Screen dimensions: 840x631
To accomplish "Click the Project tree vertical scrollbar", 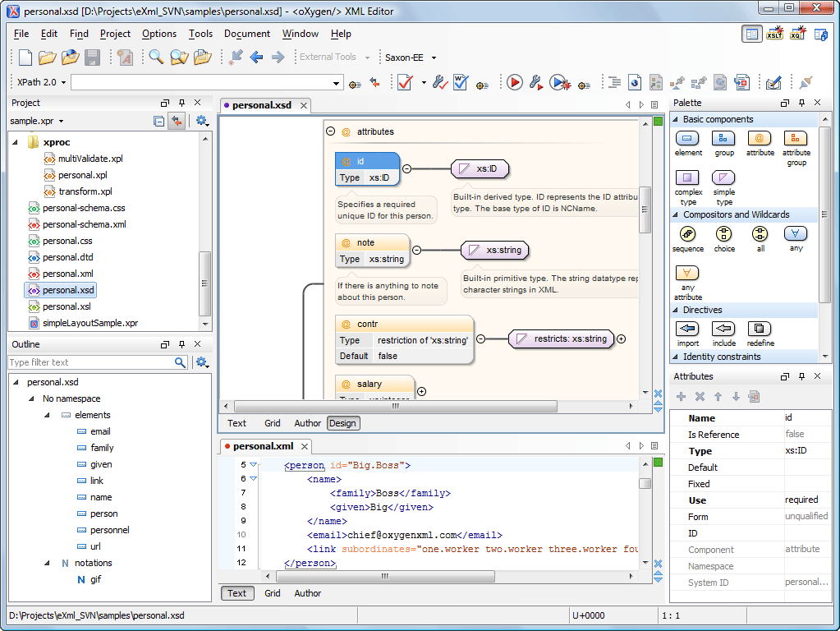I will click(x=204, y=283).
